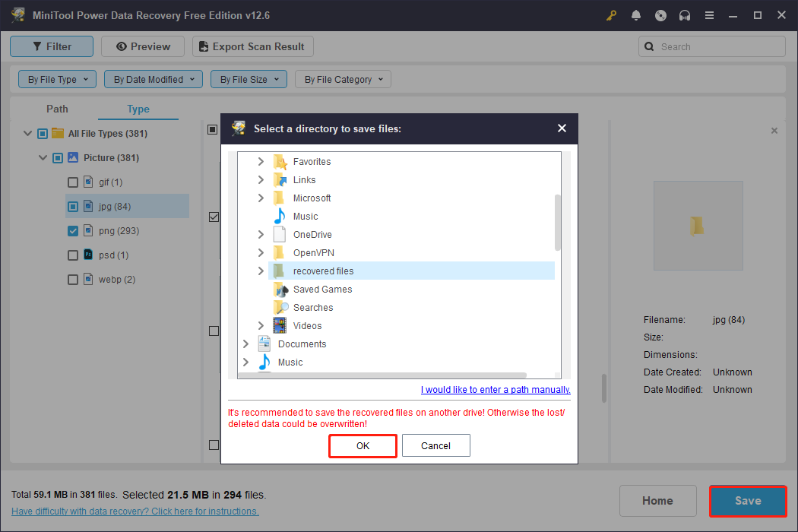
Task: Expand the Videos folder chevron
Action: point(261,325)
